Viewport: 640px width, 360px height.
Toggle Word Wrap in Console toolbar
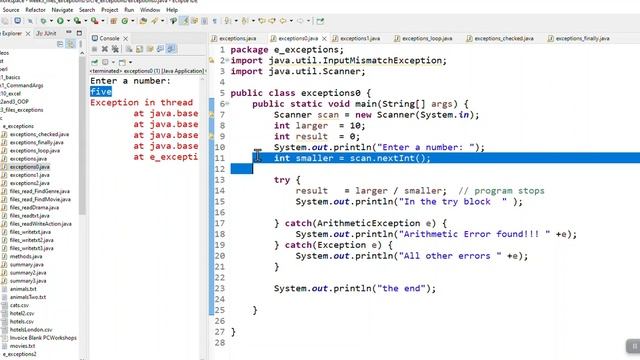click(150, 49)
